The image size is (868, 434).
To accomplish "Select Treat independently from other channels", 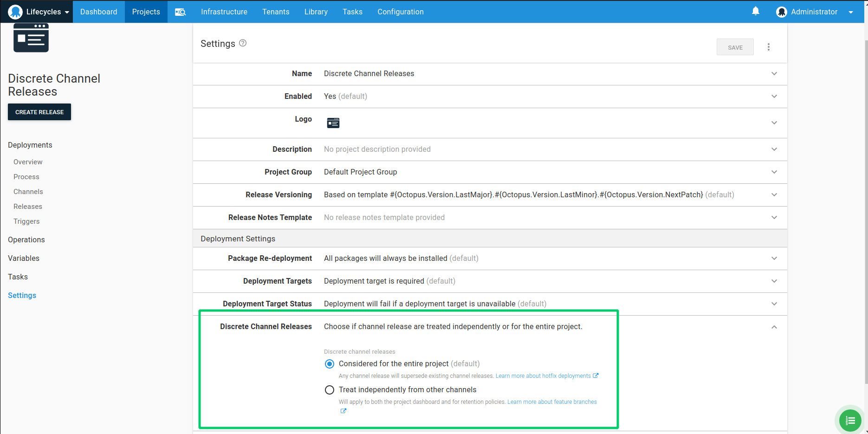I will pos(330,390).
